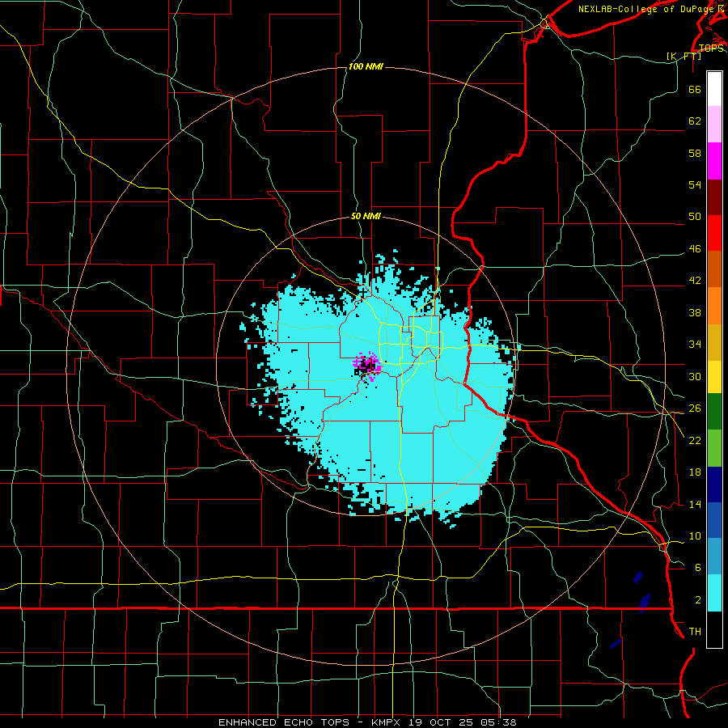Pick the navy blue legend swatch
This screenshot has height=728, width=728.
pyautogui.click(x=714, y=485)
